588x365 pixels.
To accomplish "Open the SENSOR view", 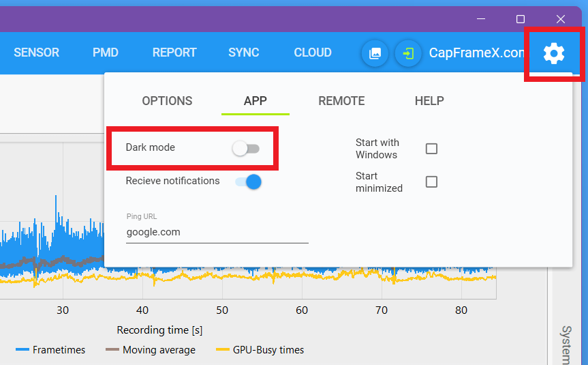I will 36,53.
